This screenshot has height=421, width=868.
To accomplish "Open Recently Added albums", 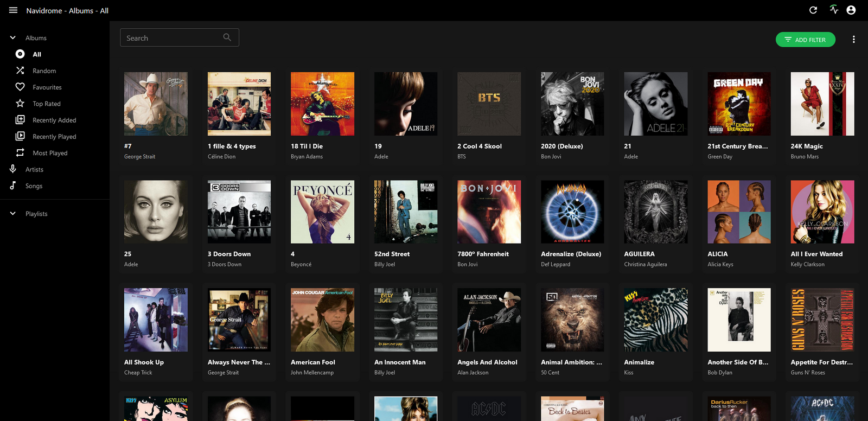I will [x=55, y=120].
